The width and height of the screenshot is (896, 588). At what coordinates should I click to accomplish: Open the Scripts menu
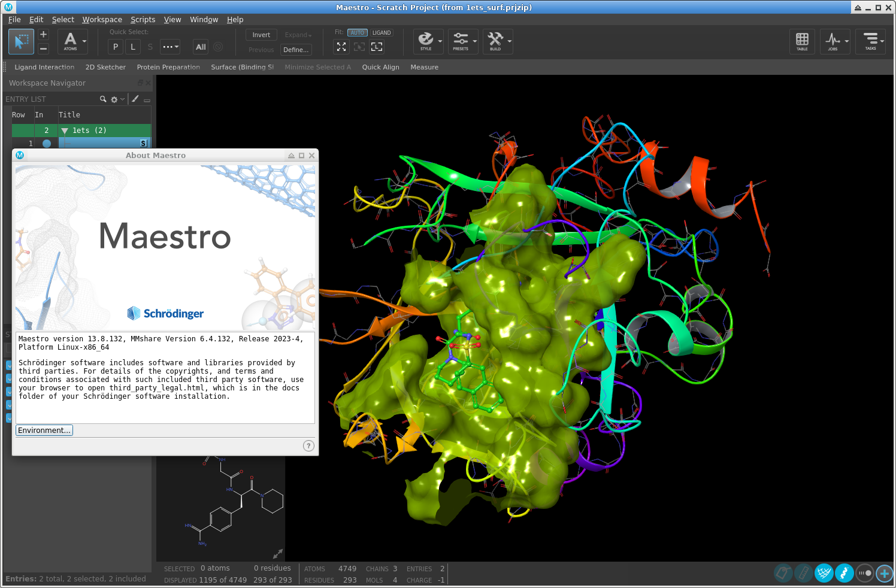tap(143, 20)
